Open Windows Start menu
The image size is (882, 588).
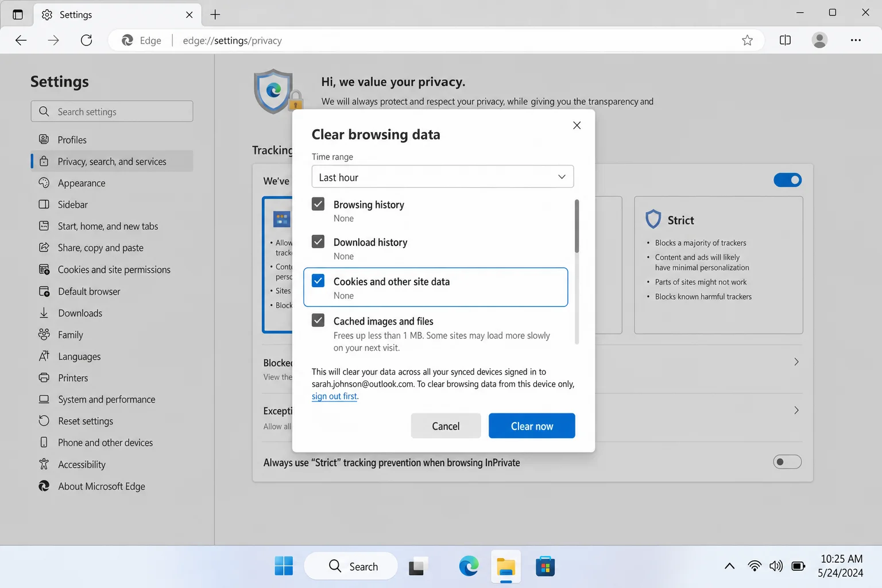tap(284, 566)
